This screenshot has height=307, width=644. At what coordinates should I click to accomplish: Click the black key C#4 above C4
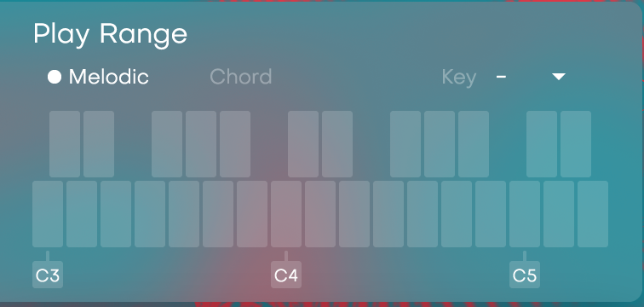pyautogui.click(x=303, y=144)
